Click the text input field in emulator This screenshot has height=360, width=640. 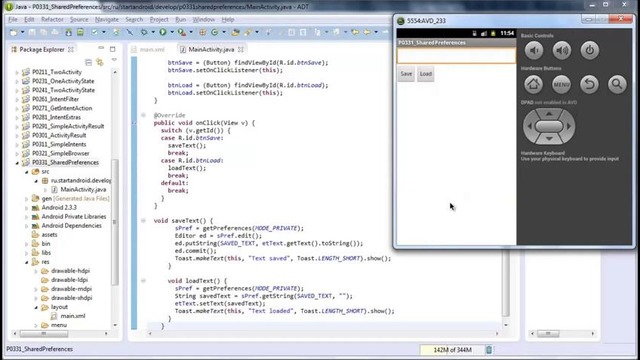point(456,56)
